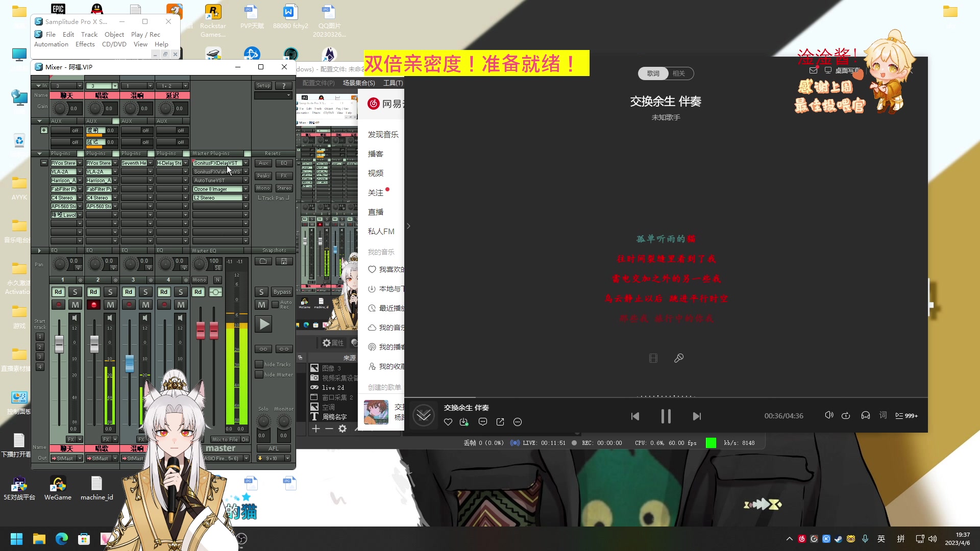This screenshot has width=980, height=551.
Task: Open 发现音乐 in the sidebar
Action: tap(383, 135)
